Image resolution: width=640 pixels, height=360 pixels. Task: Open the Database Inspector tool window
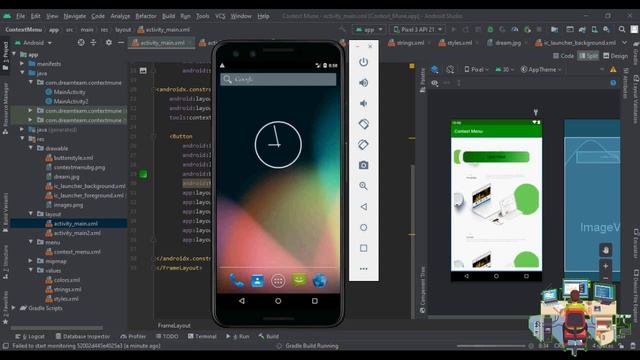(x=83, y=336)
